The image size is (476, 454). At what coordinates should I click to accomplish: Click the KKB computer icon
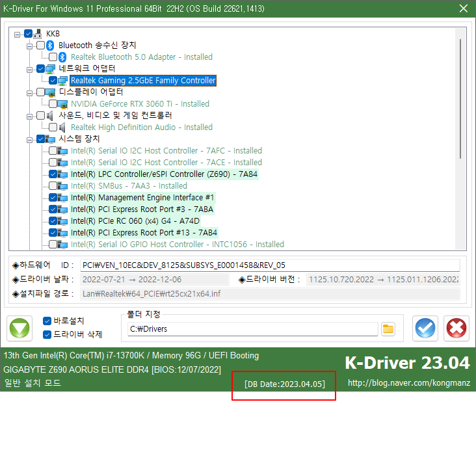pos(38,34)
